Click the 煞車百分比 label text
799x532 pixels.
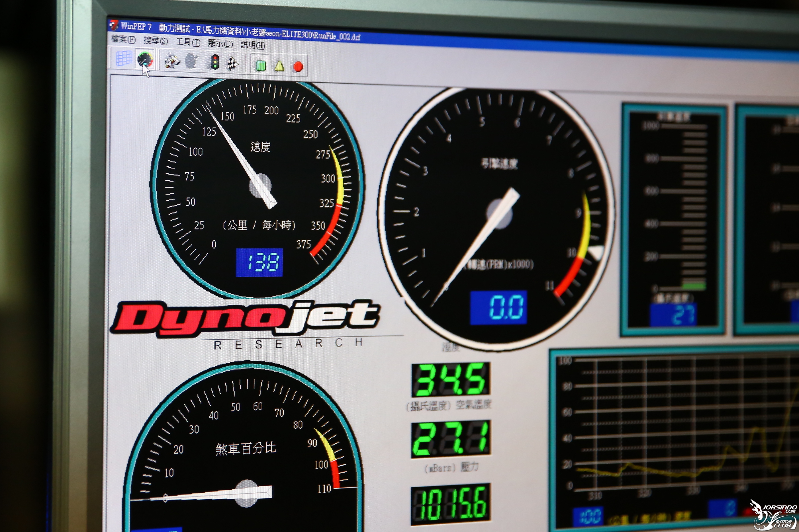pos(246,449)
